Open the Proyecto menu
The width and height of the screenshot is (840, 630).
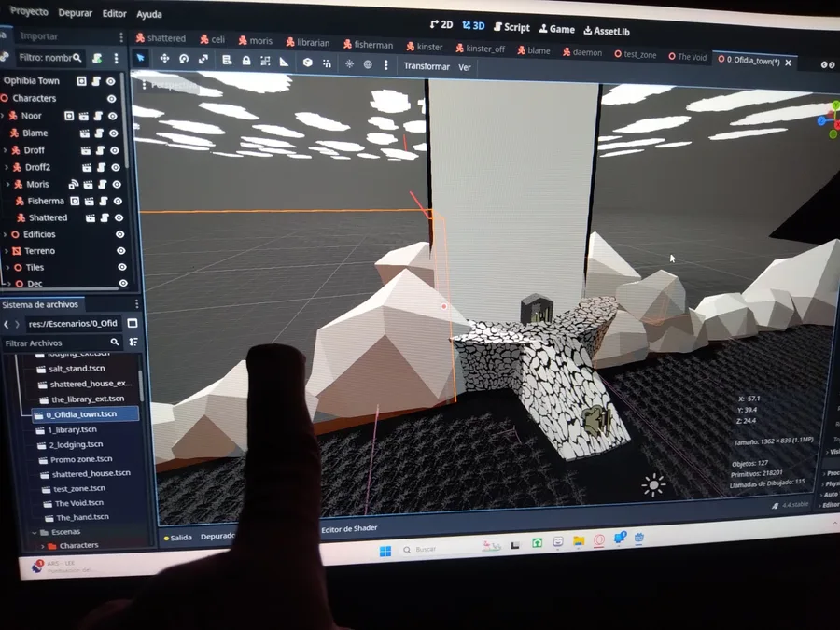coord(28,11)
